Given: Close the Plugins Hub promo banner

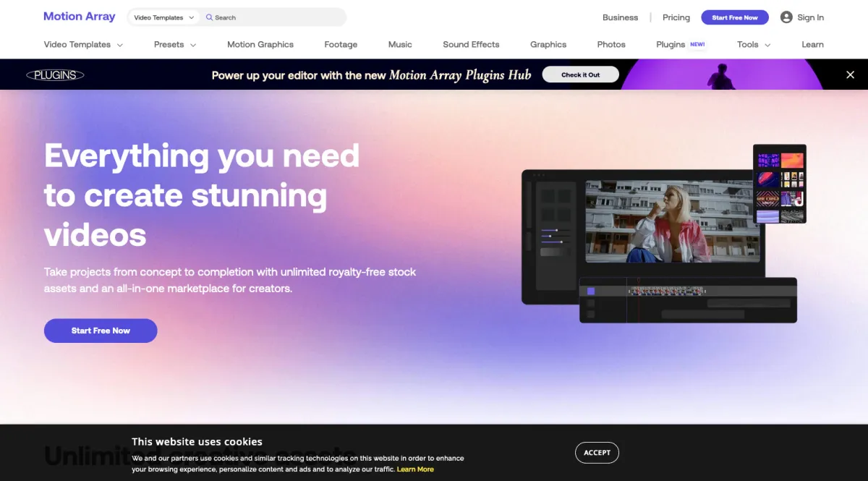Looking at the screenshot, I should pos(850,75).
